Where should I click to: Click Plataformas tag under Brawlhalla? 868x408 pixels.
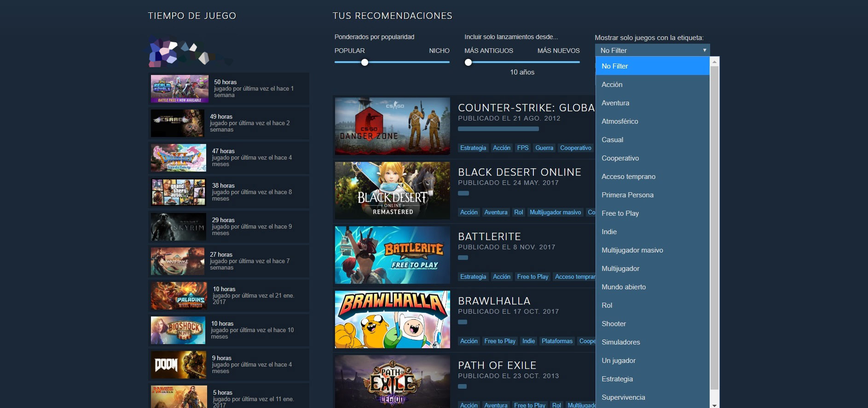(557, 341)
